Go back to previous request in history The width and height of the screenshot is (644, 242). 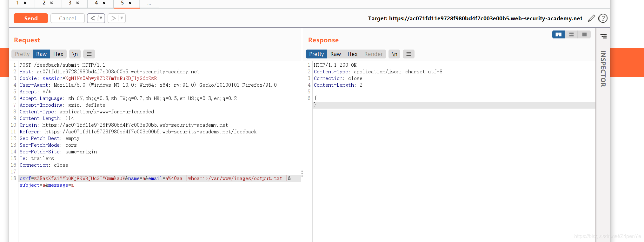93,18
